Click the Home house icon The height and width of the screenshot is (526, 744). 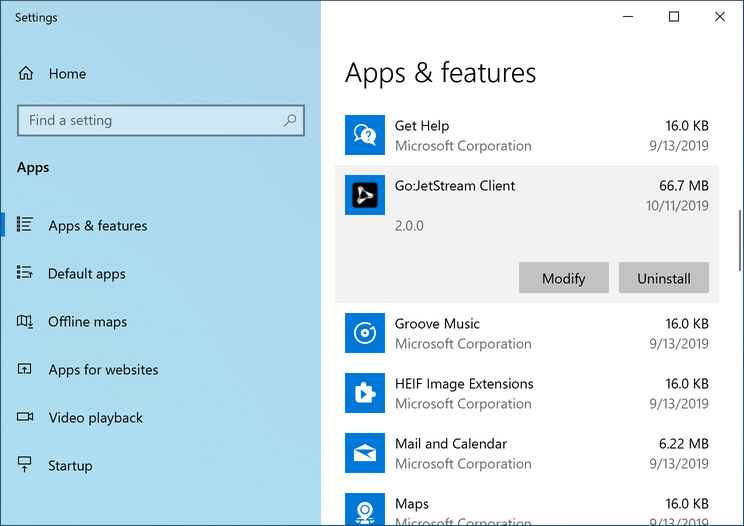click(x=26, y=73)
